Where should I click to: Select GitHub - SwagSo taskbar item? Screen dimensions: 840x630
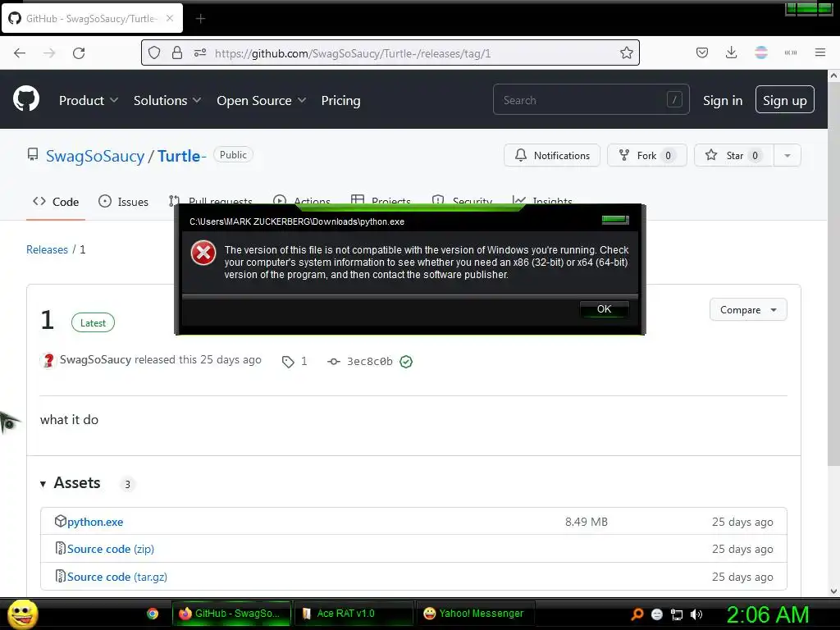coord(231,614)
